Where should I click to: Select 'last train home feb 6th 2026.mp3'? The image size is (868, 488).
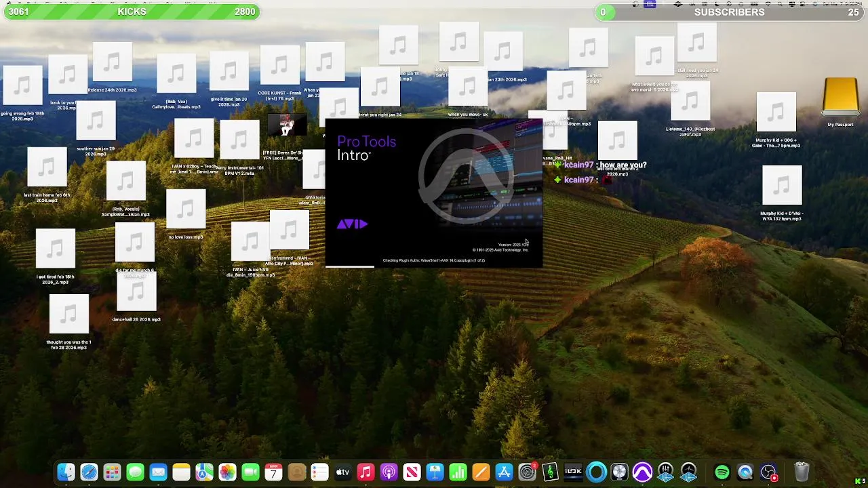tap(47, 167)
